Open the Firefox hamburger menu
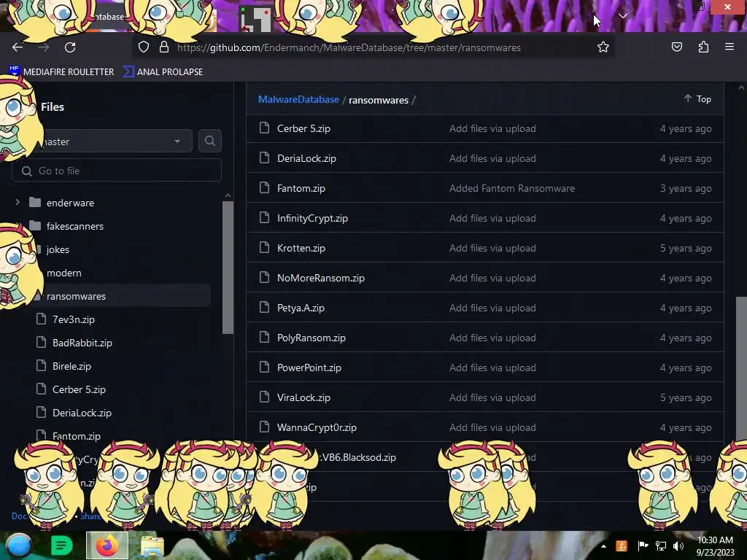This screenshot has height=560, width=747. pos(729,47)
